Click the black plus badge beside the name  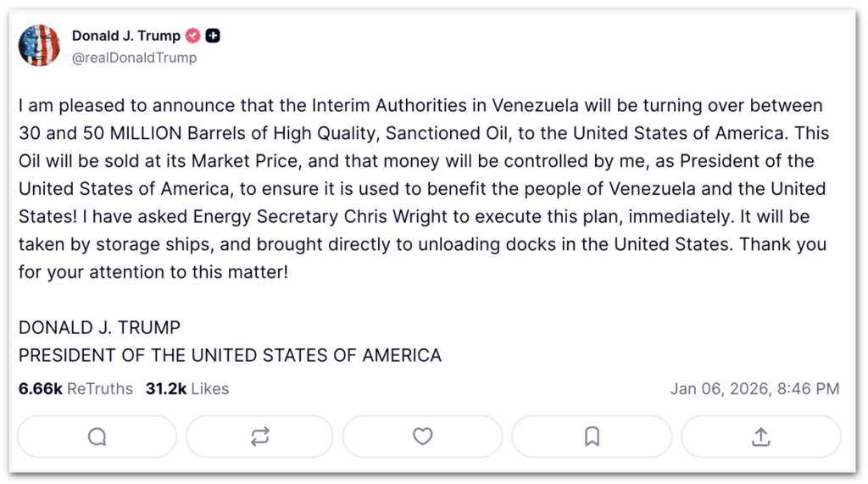pyautogui.click(x=214, y=36)
